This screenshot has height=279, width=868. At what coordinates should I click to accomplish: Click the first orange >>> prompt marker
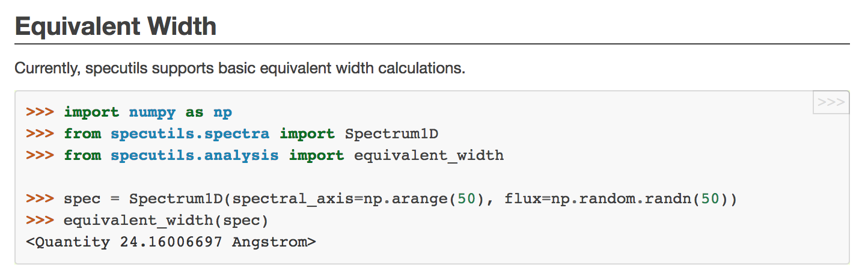tap(40, 112)
